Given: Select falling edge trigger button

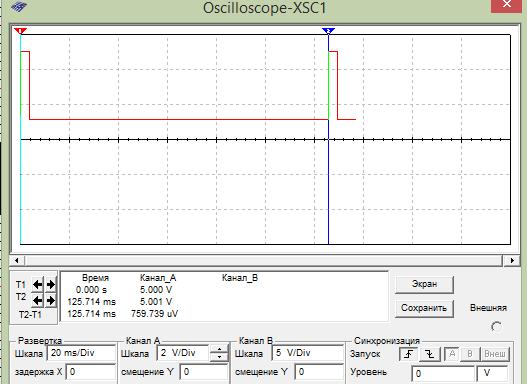Looking at the screenshot, I should coord(430,354).
